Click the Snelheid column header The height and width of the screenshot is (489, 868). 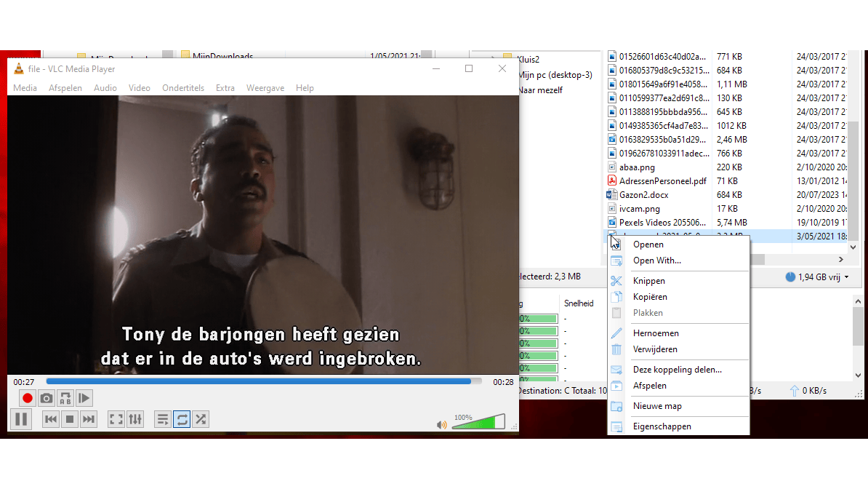pos(579,304)
